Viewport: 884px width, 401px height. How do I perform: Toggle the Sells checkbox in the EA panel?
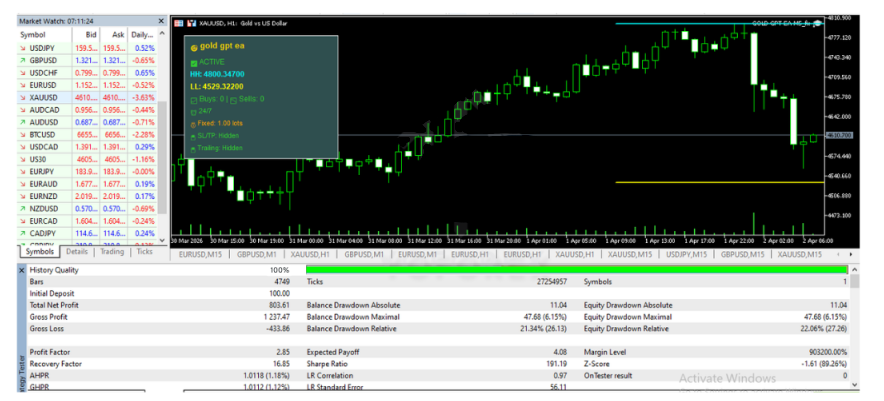(x=233, y=100)
